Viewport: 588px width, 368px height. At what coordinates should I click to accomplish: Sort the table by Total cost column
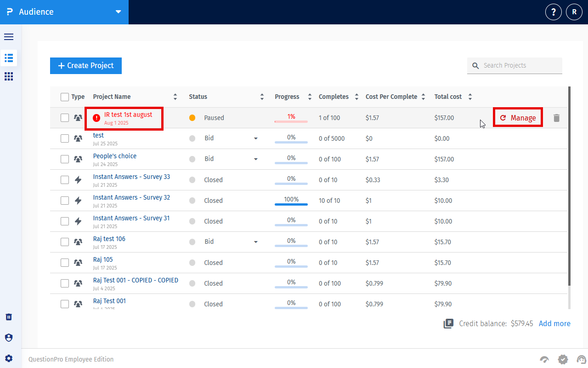click(x=470, y=97)
